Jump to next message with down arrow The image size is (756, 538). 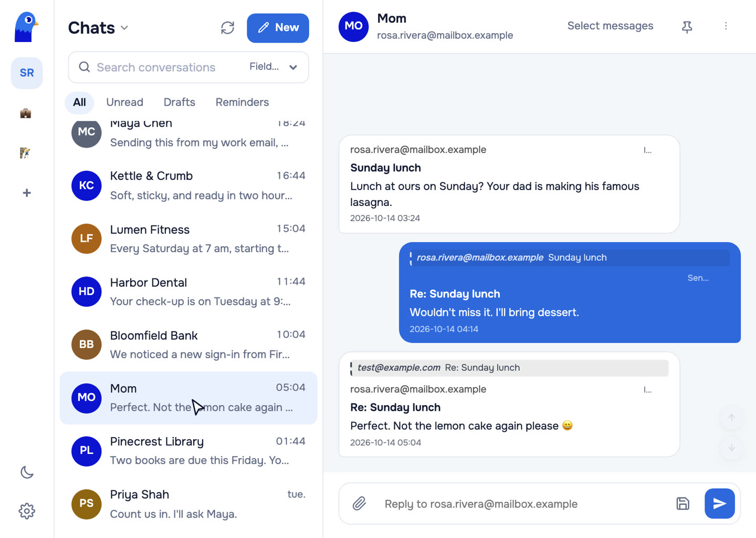tap(731, 448)
